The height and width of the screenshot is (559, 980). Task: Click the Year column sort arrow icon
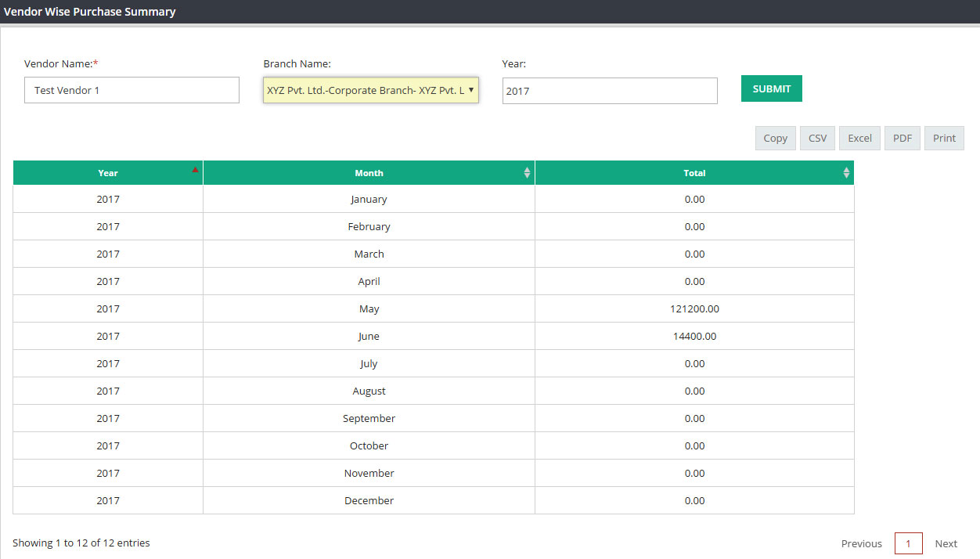[x=195, y=169]
